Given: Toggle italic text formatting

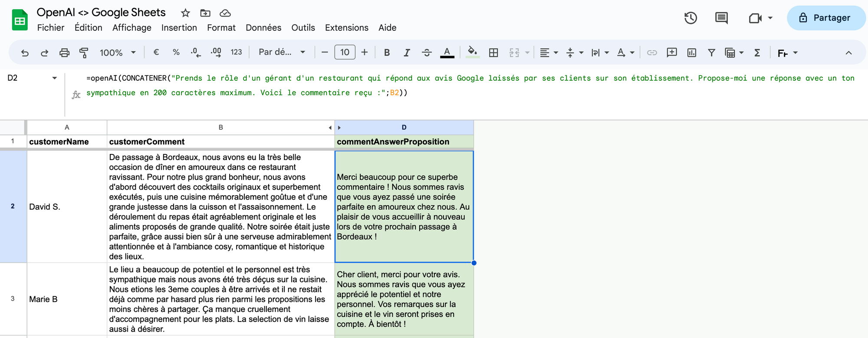Looking at the screenshot, I should [x=407, y=53].
